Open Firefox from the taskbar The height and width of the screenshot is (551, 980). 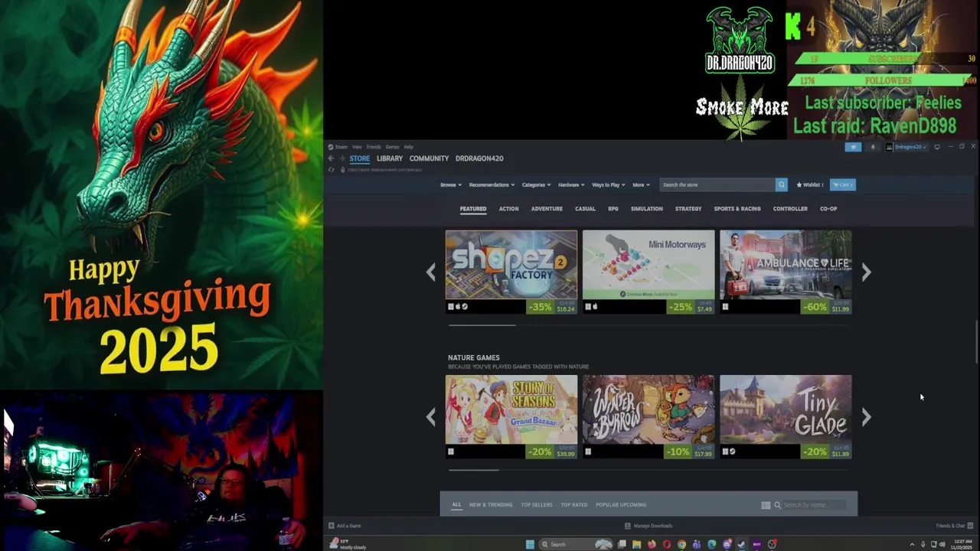pos(652,544)
